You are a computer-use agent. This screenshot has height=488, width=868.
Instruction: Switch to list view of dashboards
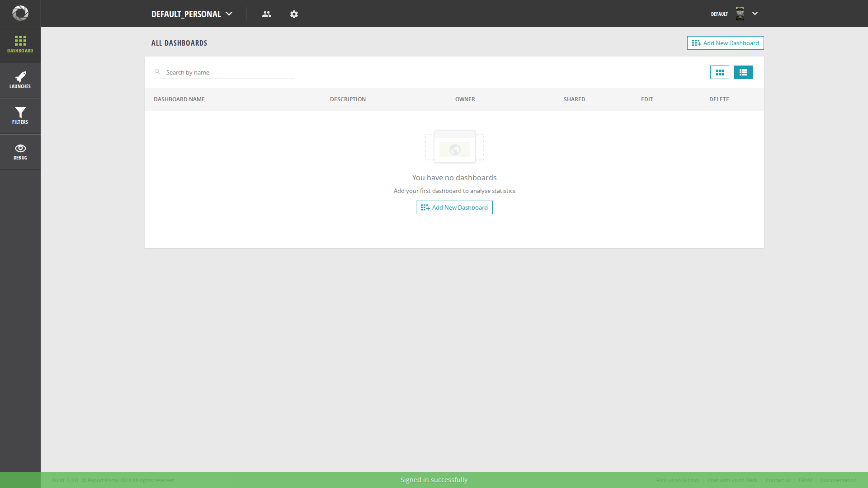click(743, 72)
